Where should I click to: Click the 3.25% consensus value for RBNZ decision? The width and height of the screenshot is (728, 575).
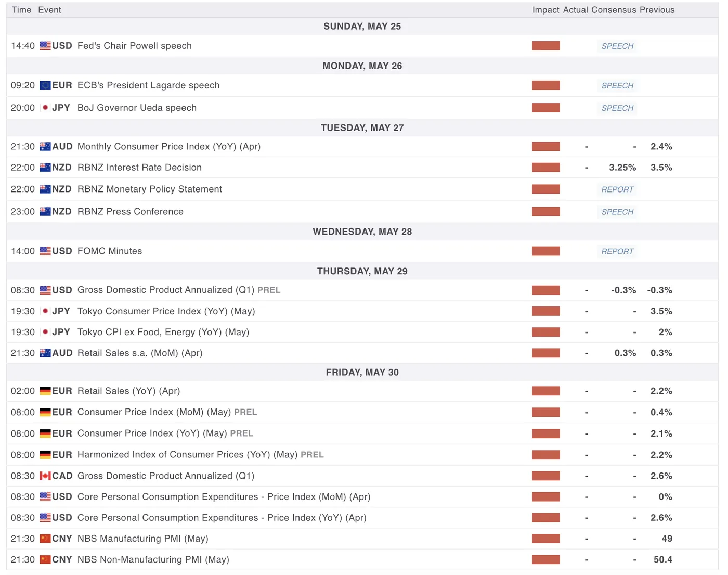622,168
